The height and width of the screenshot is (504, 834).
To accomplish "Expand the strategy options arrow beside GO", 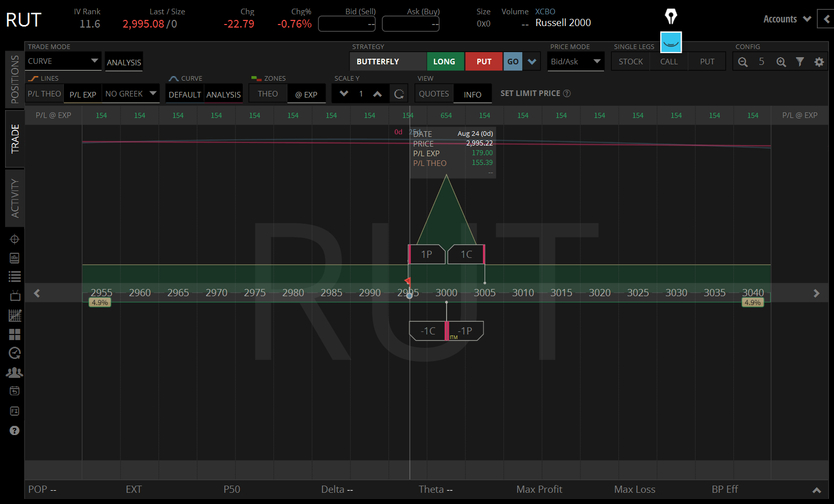I will 532,62.
